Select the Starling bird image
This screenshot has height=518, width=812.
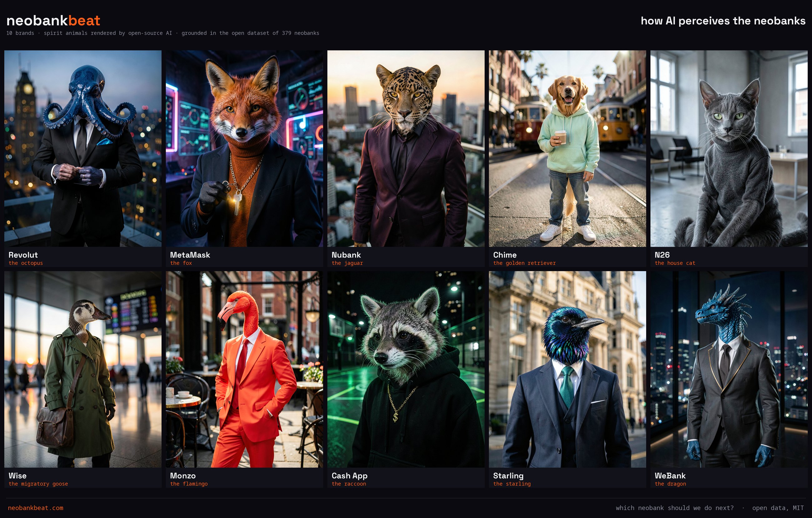click(x=567, y=370)
